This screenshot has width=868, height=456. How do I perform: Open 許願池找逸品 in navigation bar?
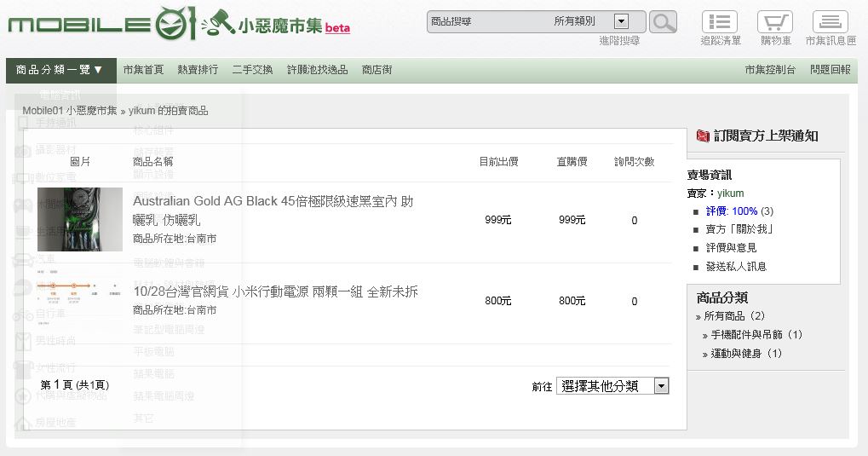pyautogui.click(x=317, y=70)
